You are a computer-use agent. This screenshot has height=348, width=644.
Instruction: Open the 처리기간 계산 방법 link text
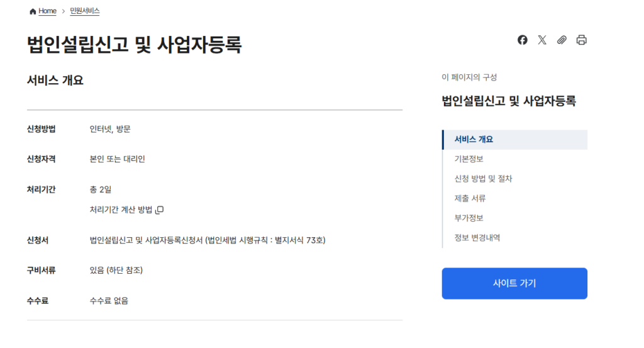121,210
